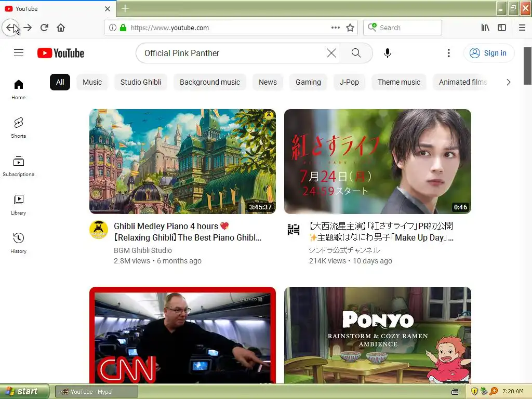The width and height of the screenshot is (532, 399).
Task: Click the シンドラ channel avatar icon
Action: tap(294, 230)
